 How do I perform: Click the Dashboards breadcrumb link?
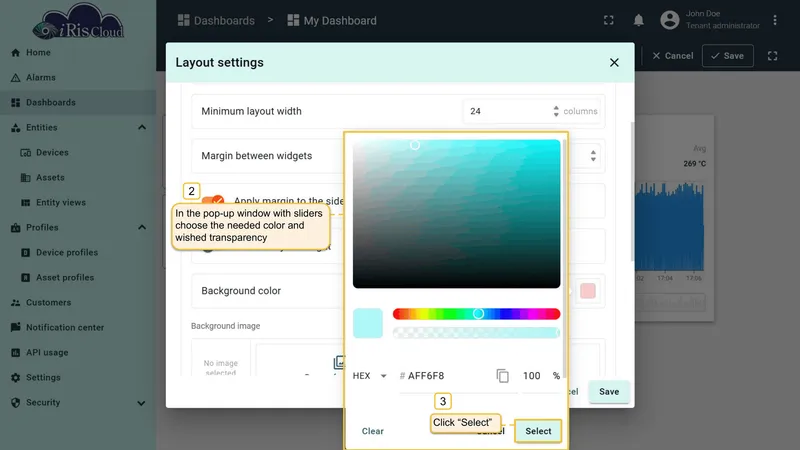(x=216, y=20)
